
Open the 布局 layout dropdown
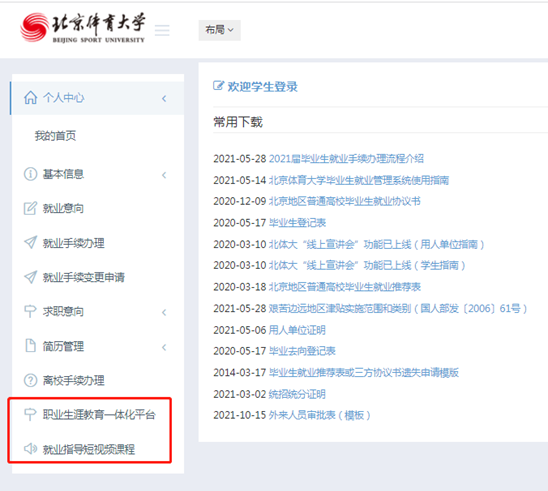(x=219, y=30)
